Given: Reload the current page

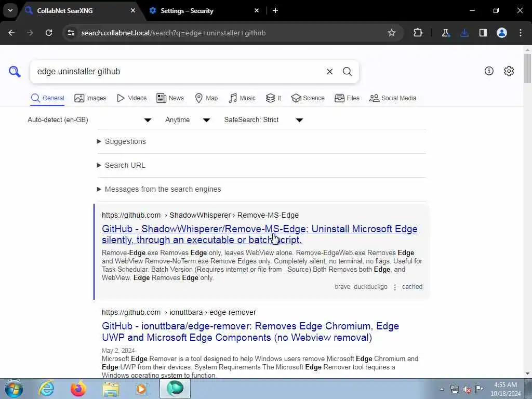Looking at the screenshot, I should (49, 33).
